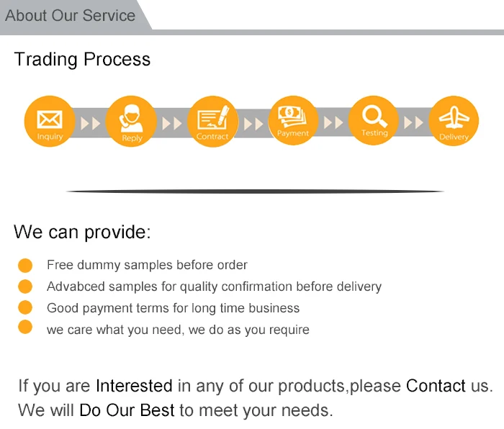Click the orange bullet beside Advabced samples
Viewport: 504px width, 429px height.
[25, 286]
